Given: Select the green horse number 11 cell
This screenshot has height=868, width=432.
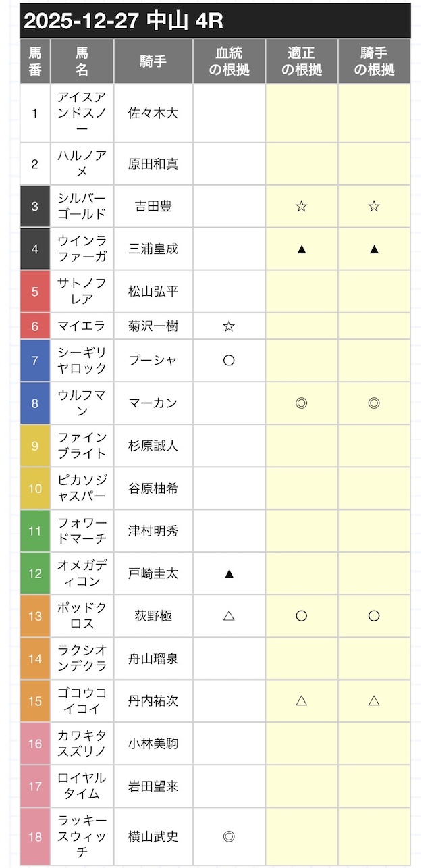Looking at the screenshot, I should 35,531.
